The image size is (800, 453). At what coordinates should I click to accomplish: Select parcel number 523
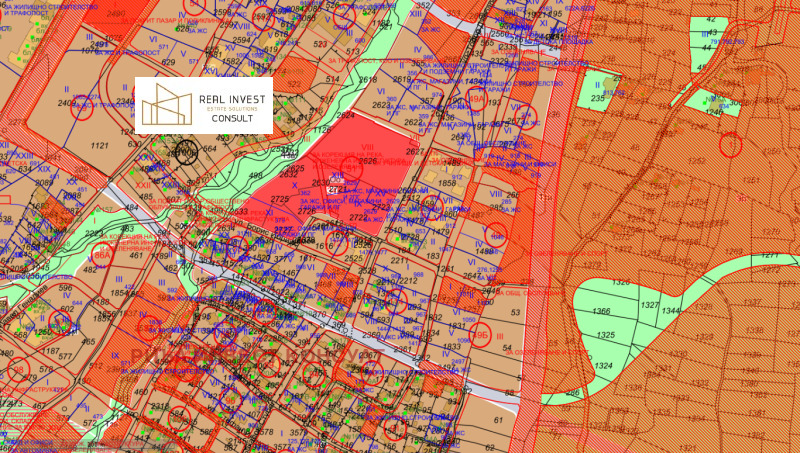point(320,44)
